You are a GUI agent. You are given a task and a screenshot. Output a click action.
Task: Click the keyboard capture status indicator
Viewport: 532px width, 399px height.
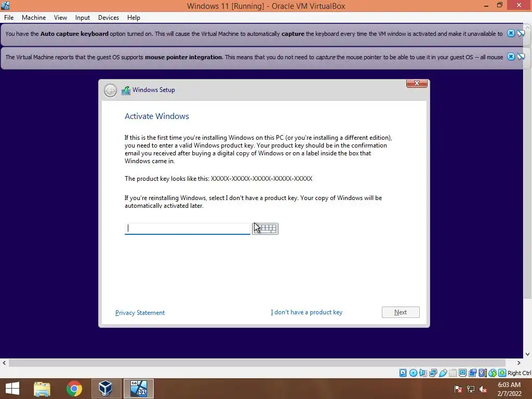coord(502,373)
